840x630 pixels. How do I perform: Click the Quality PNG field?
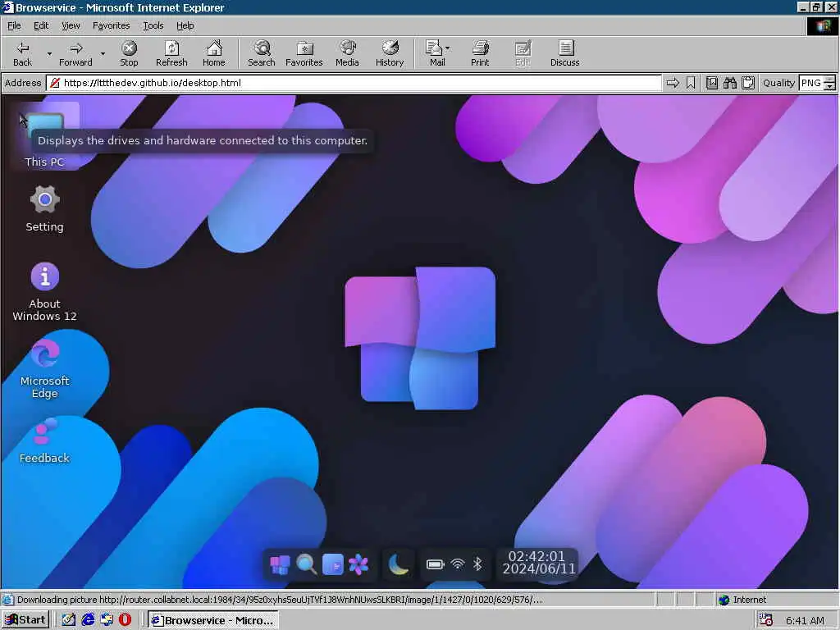811,83
